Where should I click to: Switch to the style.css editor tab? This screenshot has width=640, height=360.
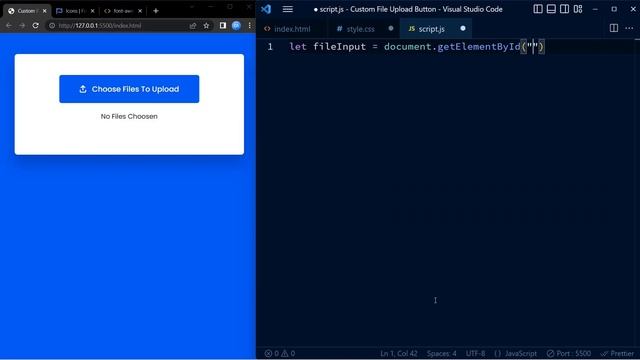click(x=360, y=29)
